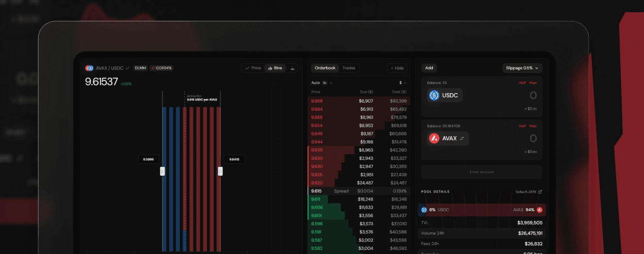This screenshot has height=254, width=644.
Task: Click Max for the AVAX balance
Action: 533,126
